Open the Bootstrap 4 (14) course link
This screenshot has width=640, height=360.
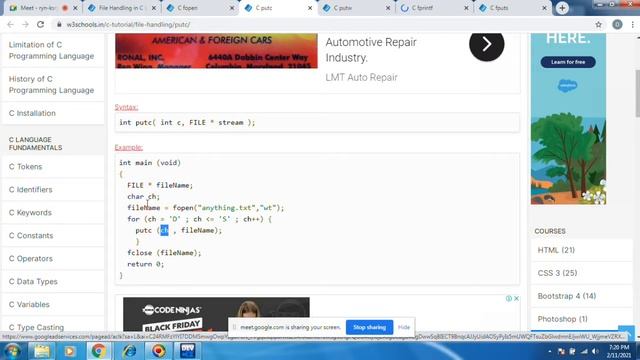567,296
